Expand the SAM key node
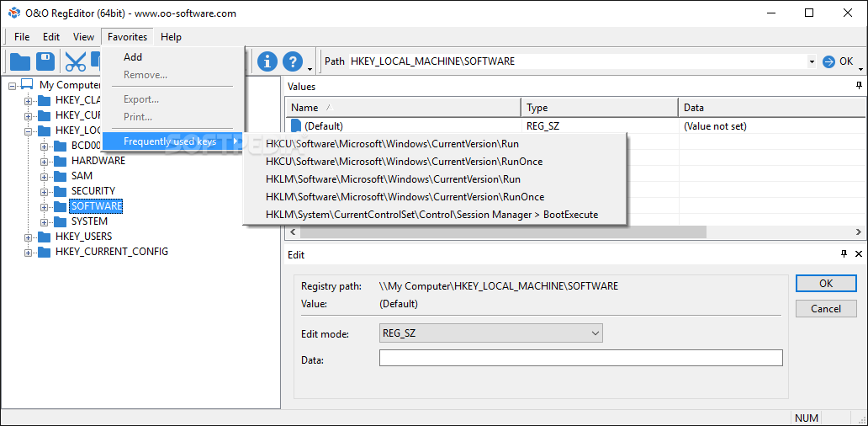Viewport: 868px width, 426px height. pyautogui.click(x=45, y=177)
